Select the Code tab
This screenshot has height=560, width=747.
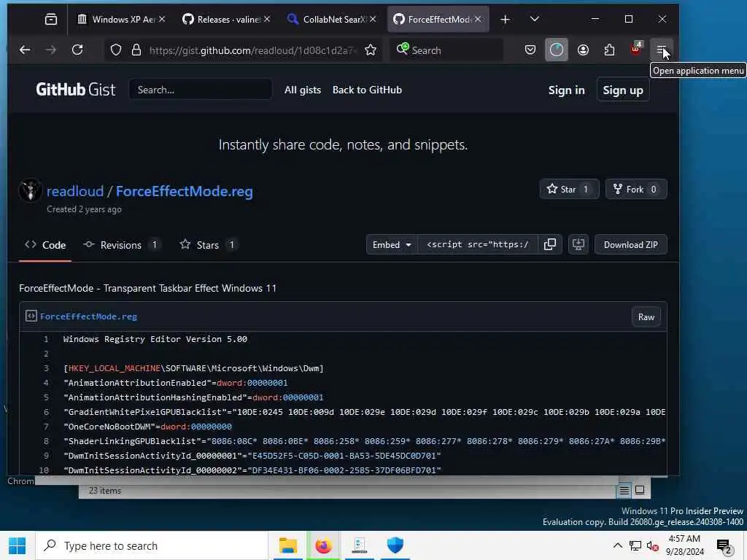point(45,245)
